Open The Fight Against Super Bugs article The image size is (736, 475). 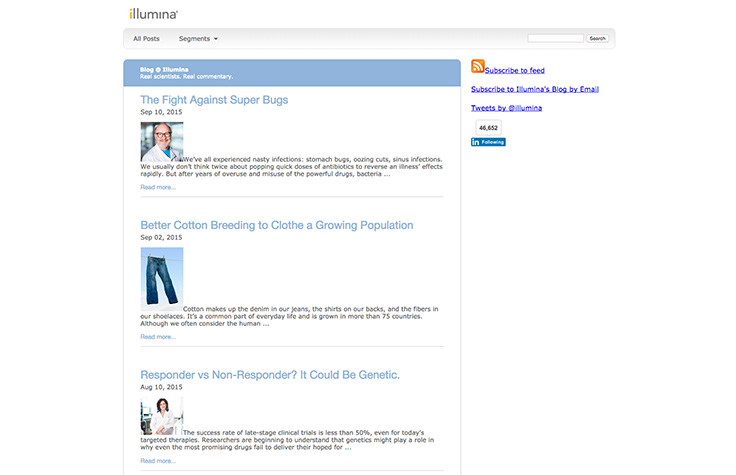[x=214, y=100]
